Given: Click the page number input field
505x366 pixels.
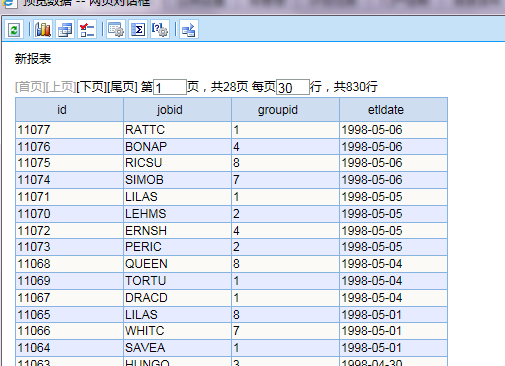Looking at the screenshot, I should (x=170, y=87).
